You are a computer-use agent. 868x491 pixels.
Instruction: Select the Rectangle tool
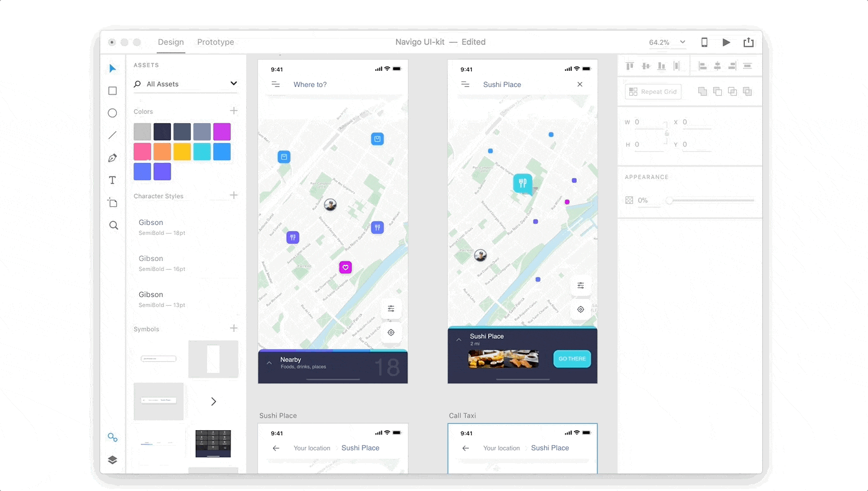pos(113,91)
